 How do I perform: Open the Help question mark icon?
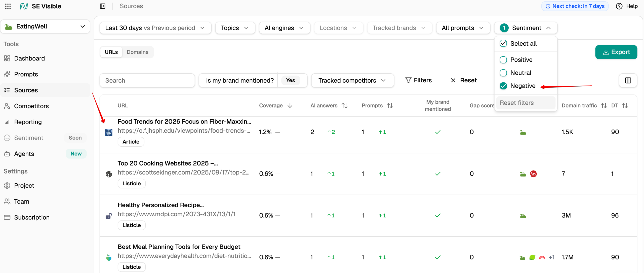pos(619,6)
